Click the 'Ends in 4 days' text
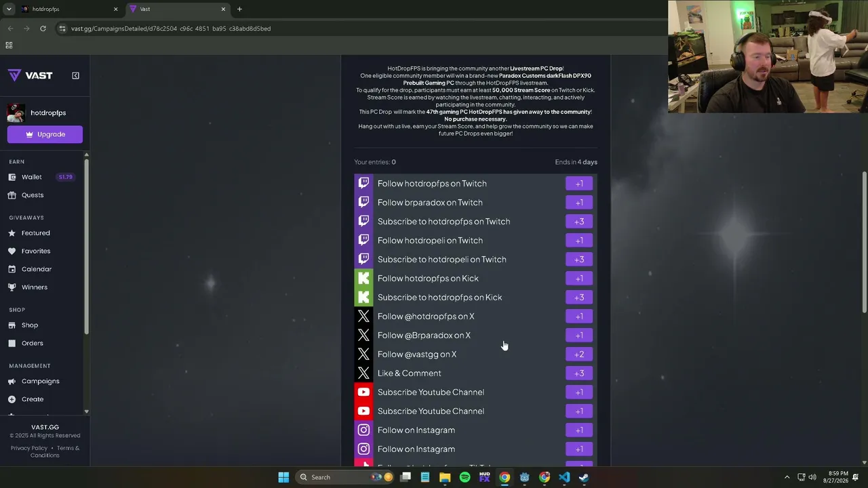Image resolution: width=868 pixels, height=488 pixels. (x=576, y=162)
